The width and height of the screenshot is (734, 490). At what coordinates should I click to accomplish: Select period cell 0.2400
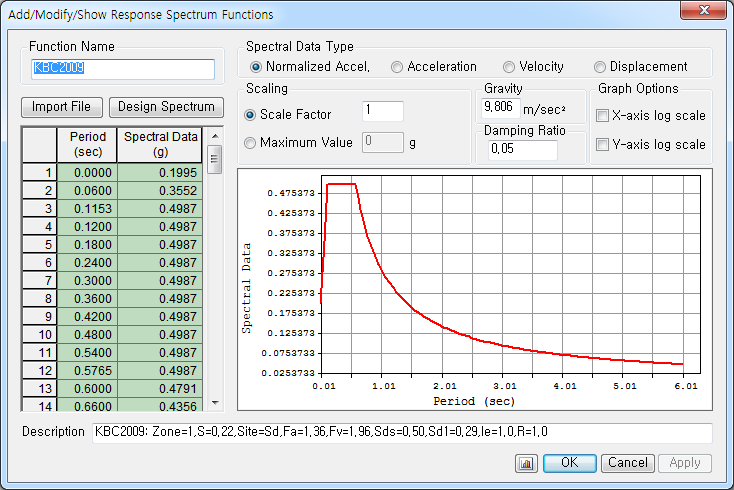point(87,263)
